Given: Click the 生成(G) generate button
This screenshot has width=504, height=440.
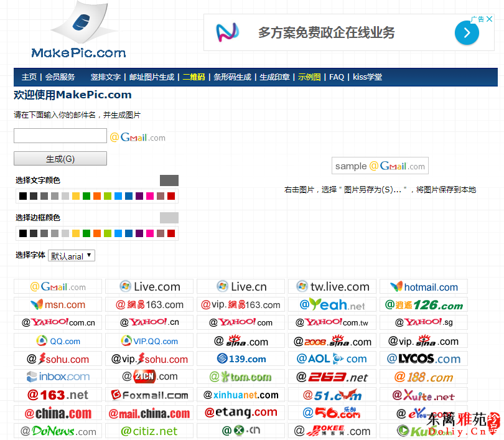Looking at the screenshot, I should point(60,159).
